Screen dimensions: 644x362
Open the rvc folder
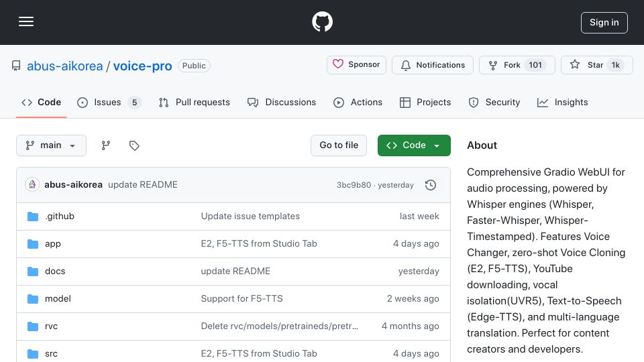pos(52,326)
